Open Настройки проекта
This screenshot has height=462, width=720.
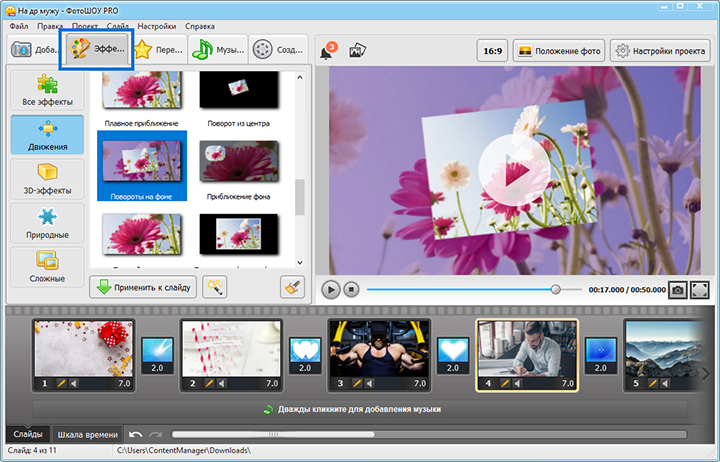coord(661,51)
